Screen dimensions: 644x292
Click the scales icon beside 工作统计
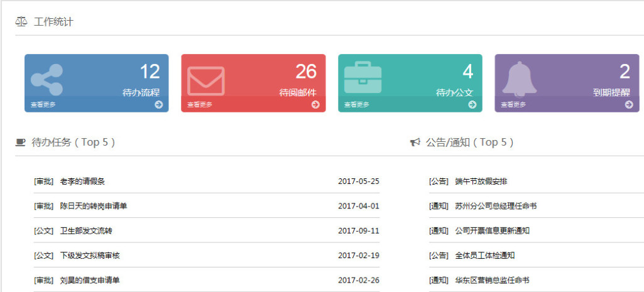click(x=21, y=22)
